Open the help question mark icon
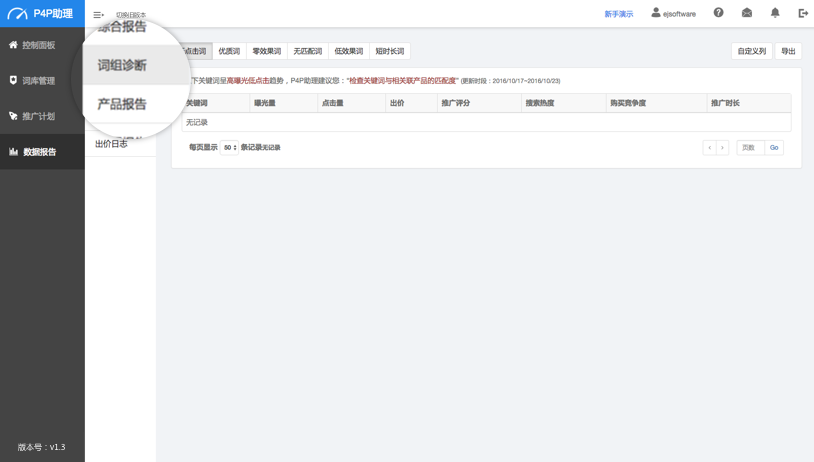The width and height of the screenshot is (814, 462). point(718,12)
